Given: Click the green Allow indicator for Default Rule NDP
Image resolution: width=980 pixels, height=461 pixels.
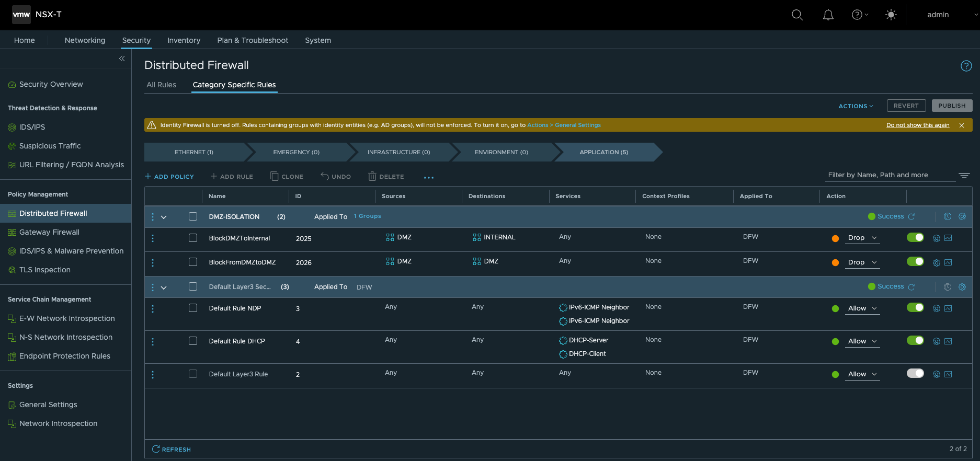Looking at the screenshot, I should (x=835, y=309).
